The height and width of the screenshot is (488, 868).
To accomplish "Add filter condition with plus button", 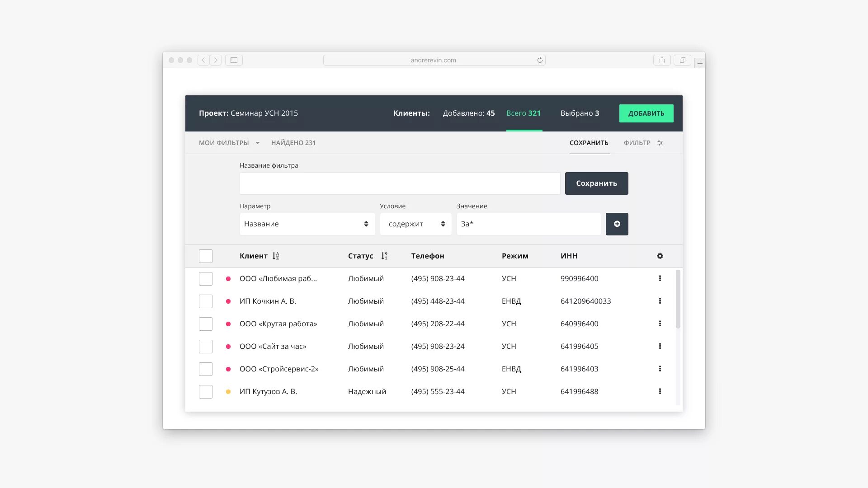I will [x=617, y=224].
